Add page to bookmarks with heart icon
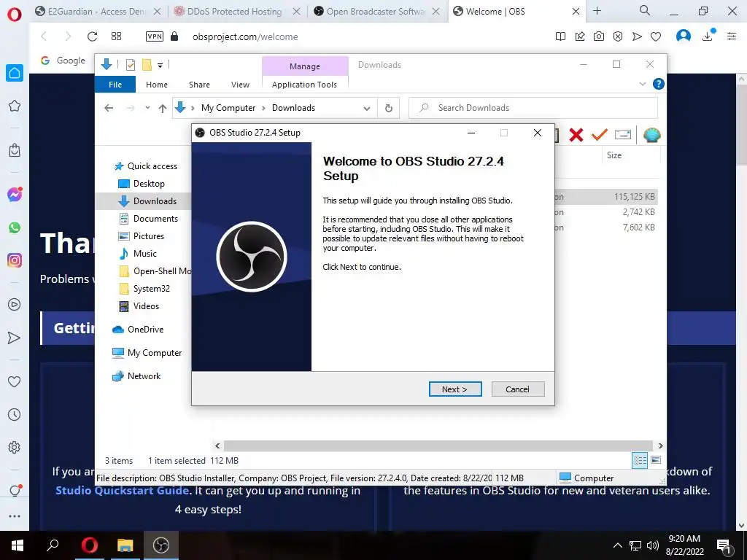Viewport: 747px width, 560px height. click(656, 36)
